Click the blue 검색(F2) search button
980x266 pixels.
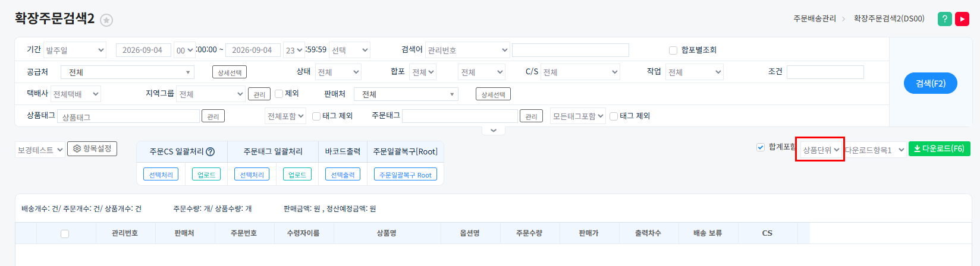[931, 83]
